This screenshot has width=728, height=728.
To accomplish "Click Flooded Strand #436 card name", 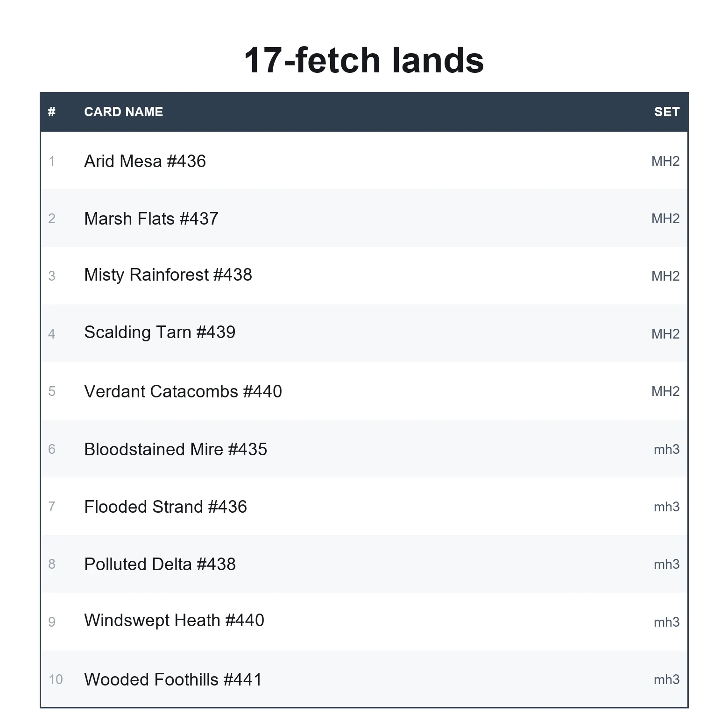I will pyautogui.click(x=165, y=507).
